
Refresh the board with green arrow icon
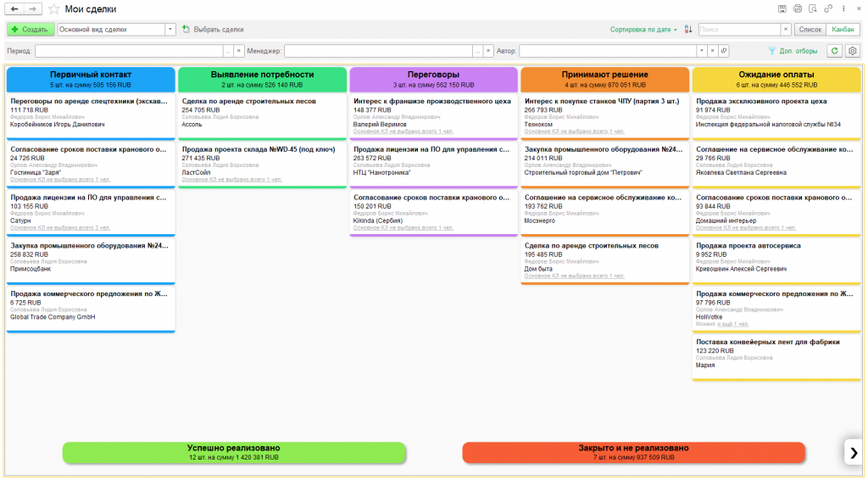click(x=835, y=51)
